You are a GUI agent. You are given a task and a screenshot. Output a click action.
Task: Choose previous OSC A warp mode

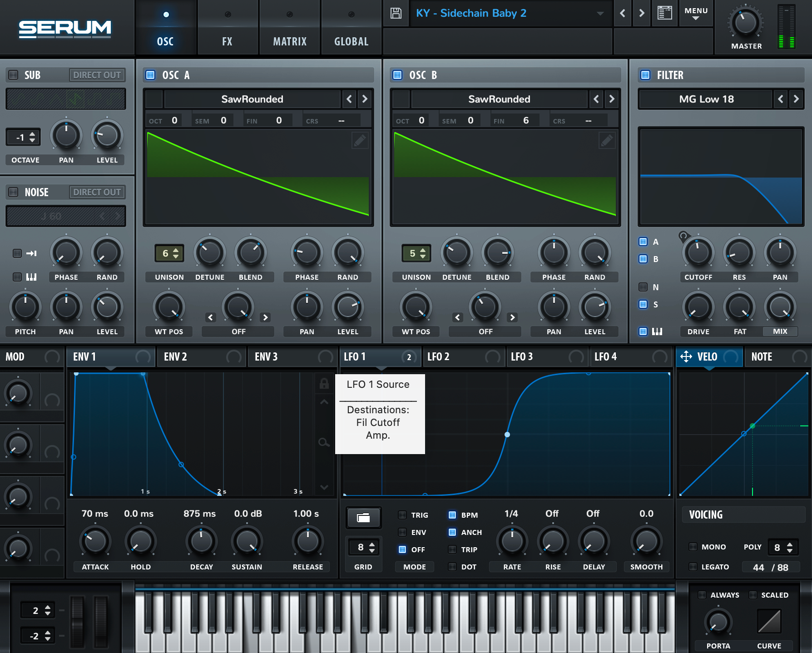click(x=210, y=317)
